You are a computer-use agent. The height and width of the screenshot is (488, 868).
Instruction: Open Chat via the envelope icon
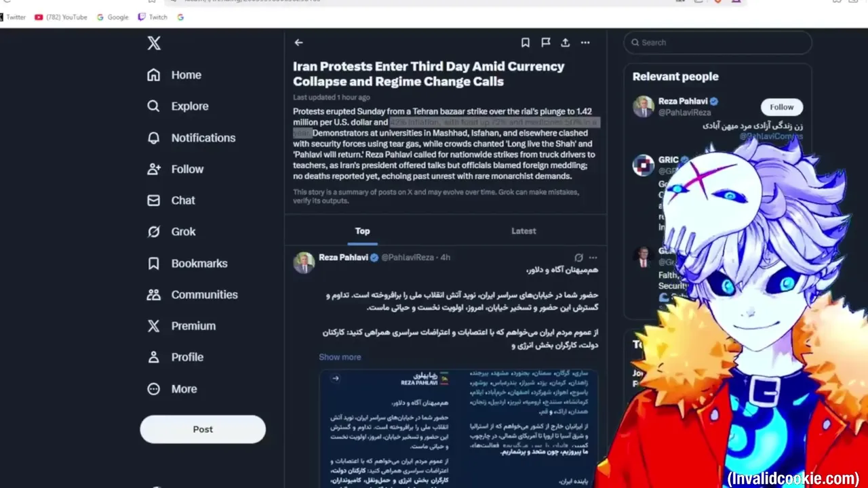pyautogui.click(x=154, y=201)
